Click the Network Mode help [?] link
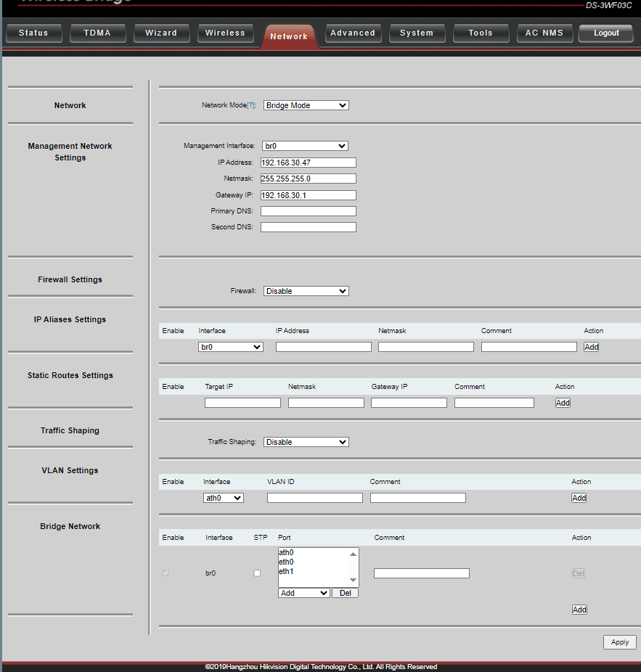 (x=251, y=105)
